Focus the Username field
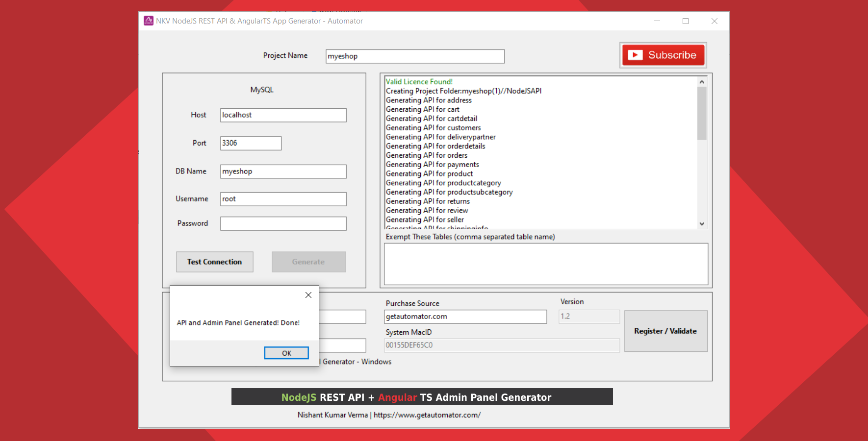 pos(283,199)
